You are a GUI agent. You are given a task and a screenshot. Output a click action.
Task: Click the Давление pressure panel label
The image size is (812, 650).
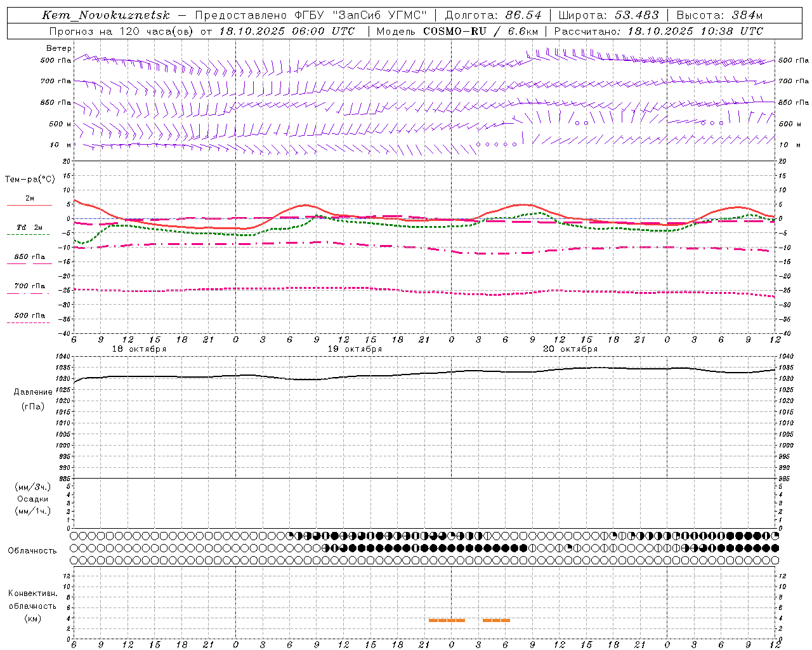pos(33,392)
